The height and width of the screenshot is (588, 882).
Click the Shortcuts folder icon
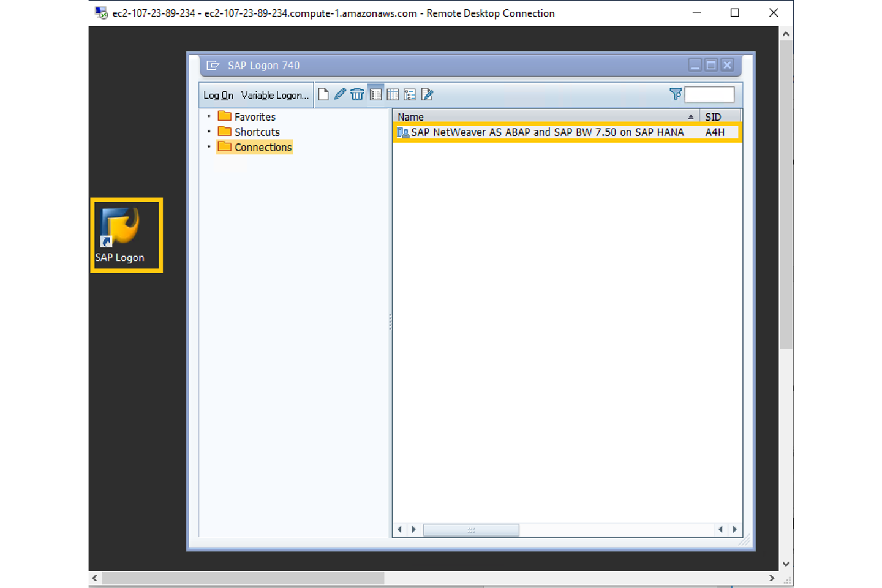(x=225, y=131)
